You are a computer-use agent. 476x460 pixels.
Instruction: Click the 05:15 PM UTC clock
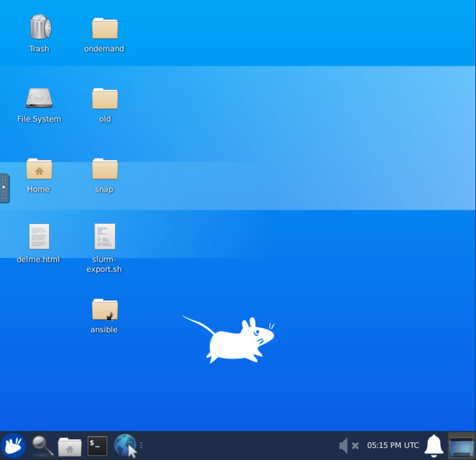tap(393, 445)
